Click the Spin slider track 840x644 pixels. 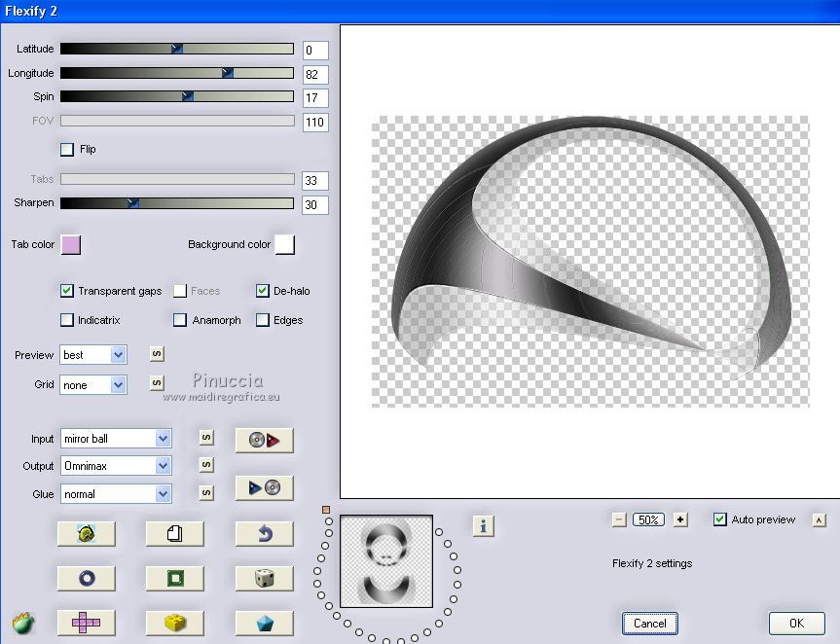pyautogui.click(x=177, y=96)
